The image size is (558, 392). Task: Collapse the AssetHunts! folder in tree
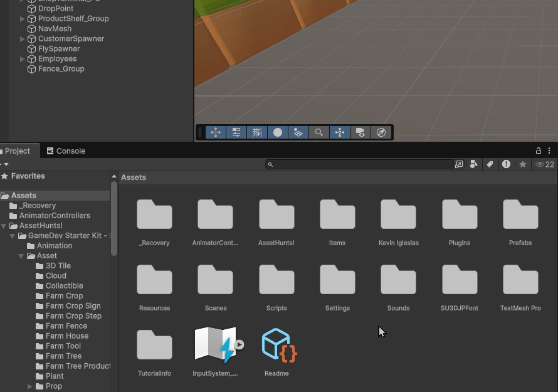(x=4, y=226)
